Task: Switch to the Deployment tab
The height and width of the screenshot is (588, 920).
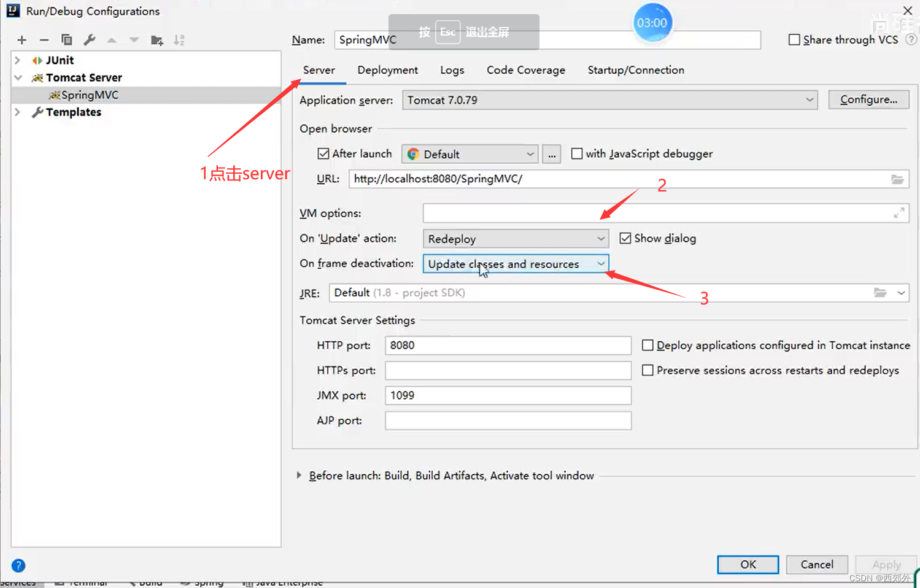Action: 388,70
